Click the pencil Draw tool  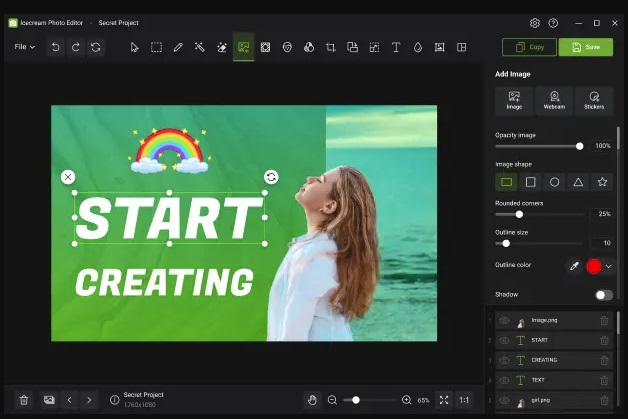coord(178,47)
